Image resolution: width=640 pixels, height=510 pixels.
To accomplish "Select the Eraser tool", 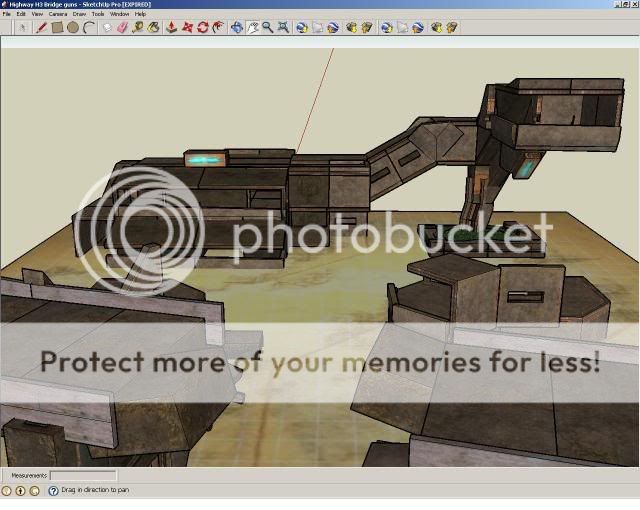I will pyautogui.click(x=122, y=28).
